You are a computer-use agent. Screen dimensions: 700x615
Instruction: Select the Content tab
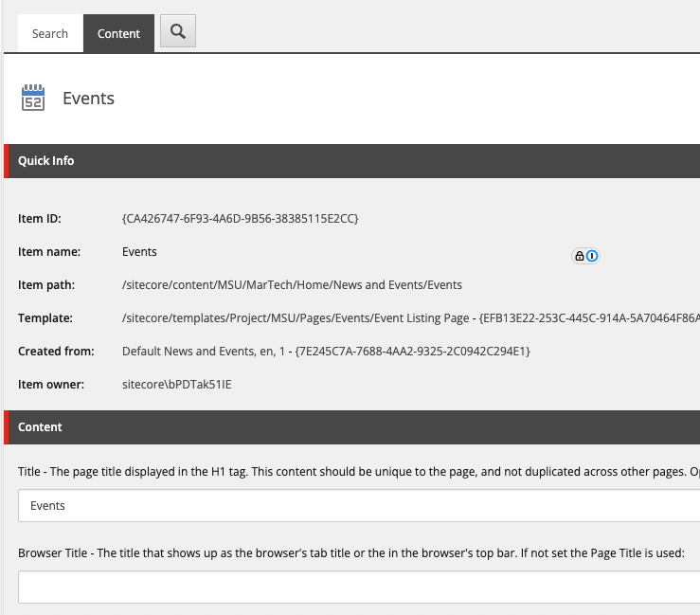[x=118, y=33]
